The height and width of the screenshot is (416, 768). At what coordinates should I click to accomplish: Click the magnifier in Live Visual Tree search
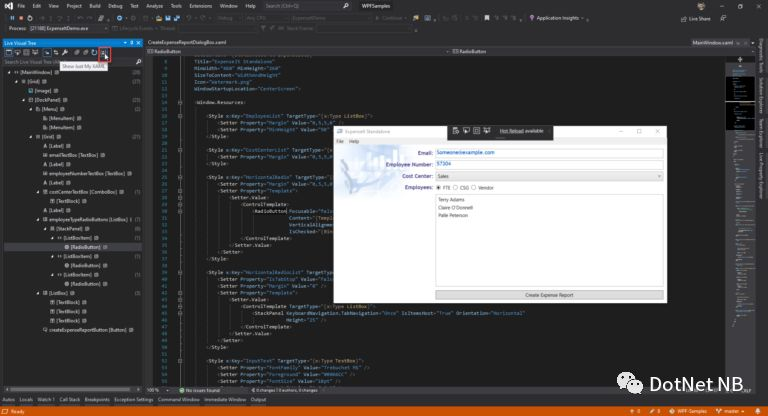pyautogui.click(x=138, y=62)
